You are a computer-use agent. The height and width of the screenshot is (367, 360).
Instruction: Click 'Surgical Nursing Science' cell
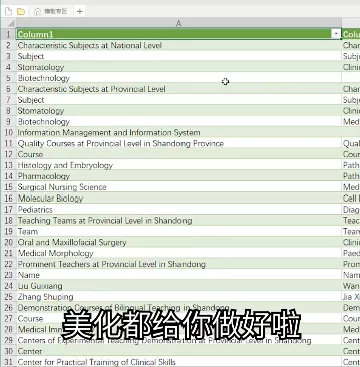click(x=179, y=187)
